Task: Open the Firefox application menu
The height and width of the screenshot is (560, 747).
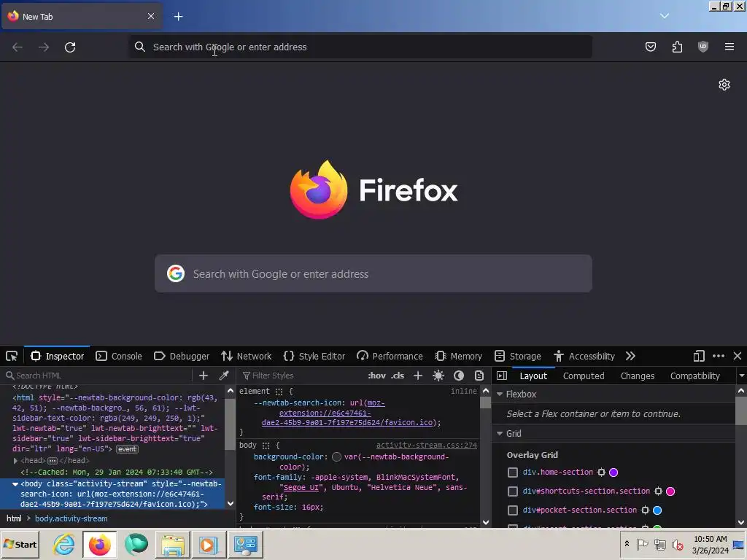Action: (x=729, y=47)
